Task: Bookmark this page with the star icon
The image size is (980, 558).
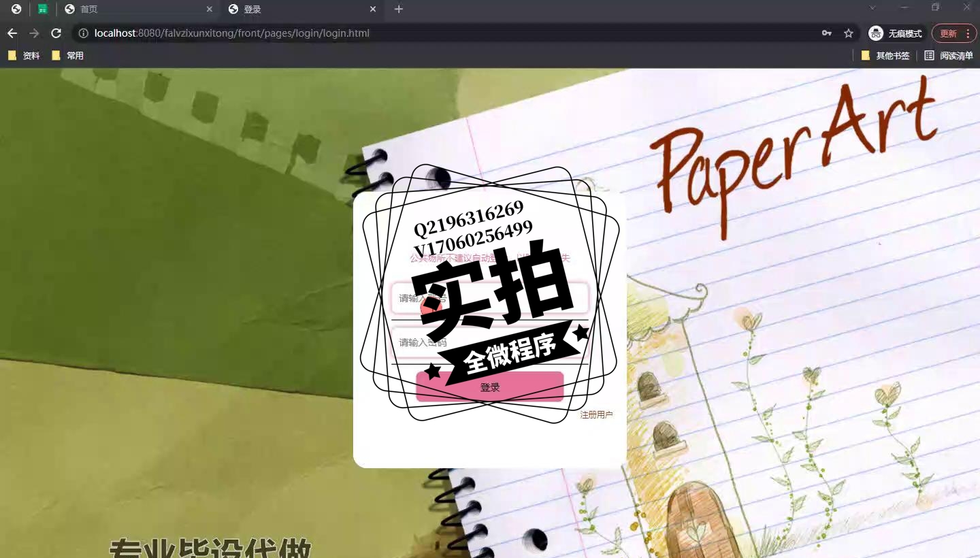Action: click(849, 33)
